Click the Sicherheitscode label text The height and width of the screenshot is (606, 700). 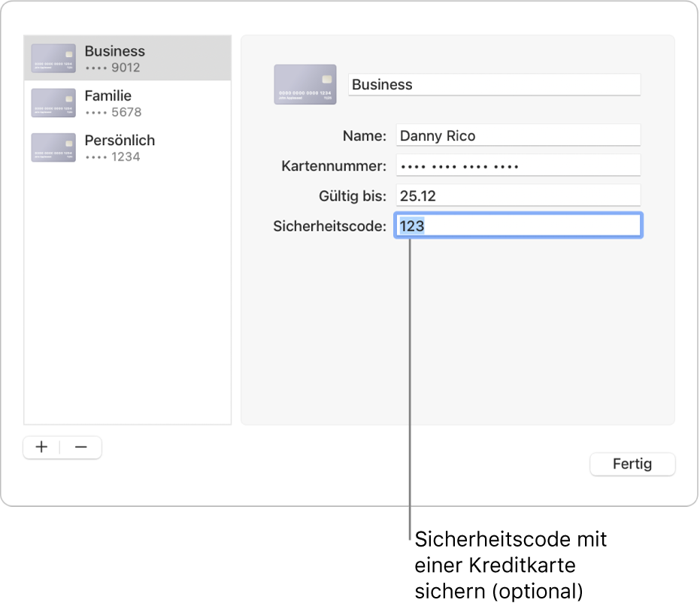coord(329,226)
